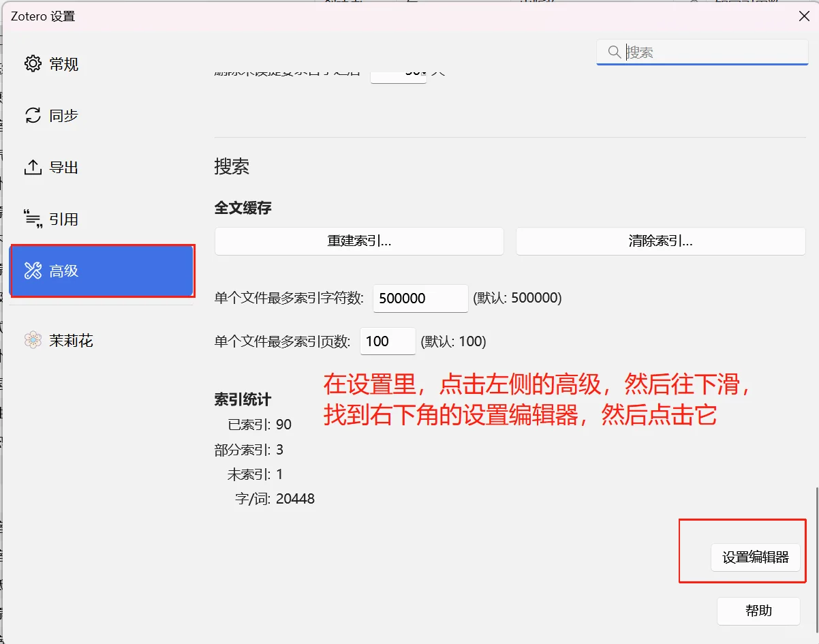
Task: Click the wrench icon on the 高级 entry
Action: (x=33, y=271)
